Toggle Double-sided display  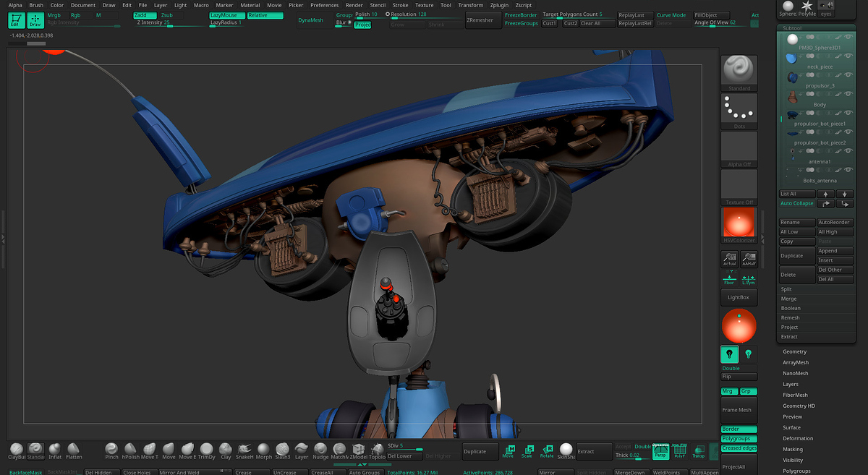(x=739, y=368)
